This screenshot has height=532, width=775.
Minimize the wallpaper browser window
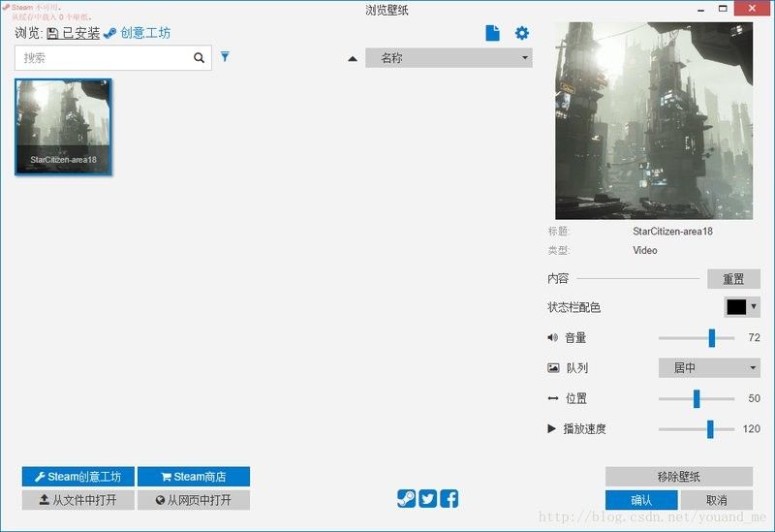coord(700,9)
